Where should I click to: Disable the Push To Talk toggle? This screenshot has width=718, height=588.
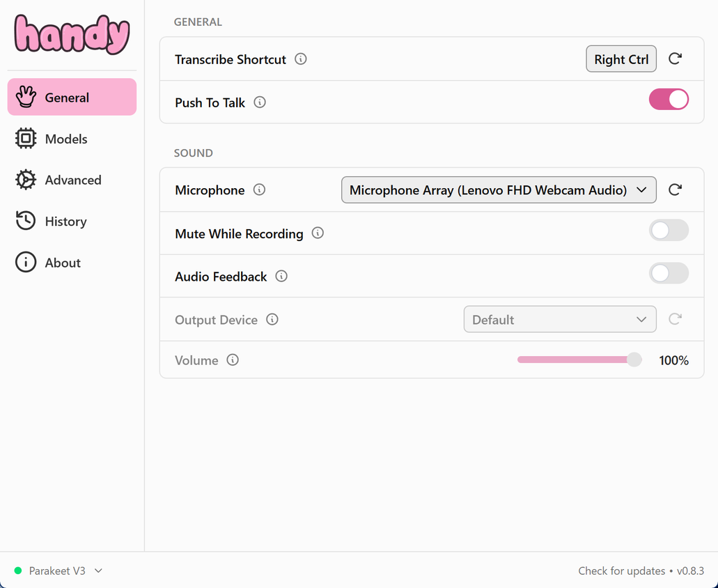click(669, 100)
